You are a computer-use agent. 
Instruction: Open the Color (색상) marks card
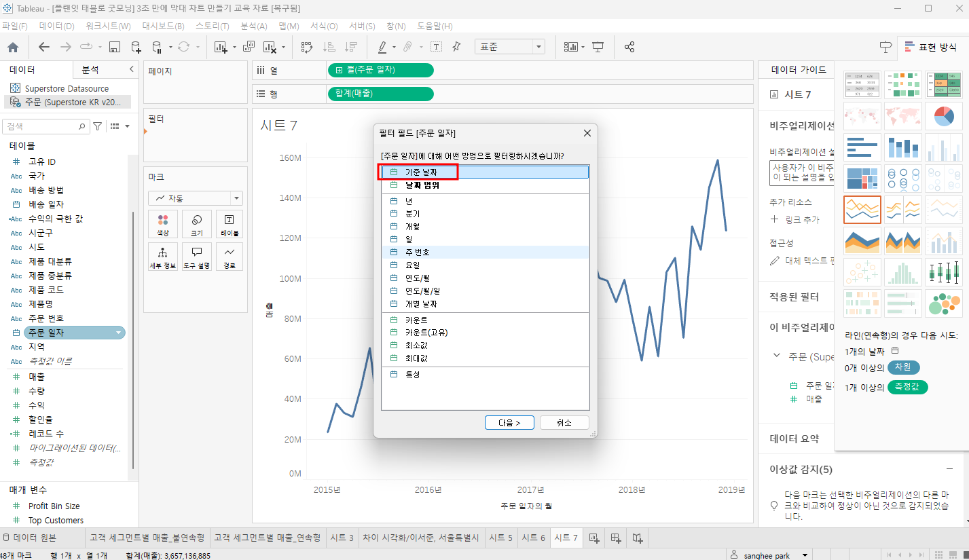(163, 224)
